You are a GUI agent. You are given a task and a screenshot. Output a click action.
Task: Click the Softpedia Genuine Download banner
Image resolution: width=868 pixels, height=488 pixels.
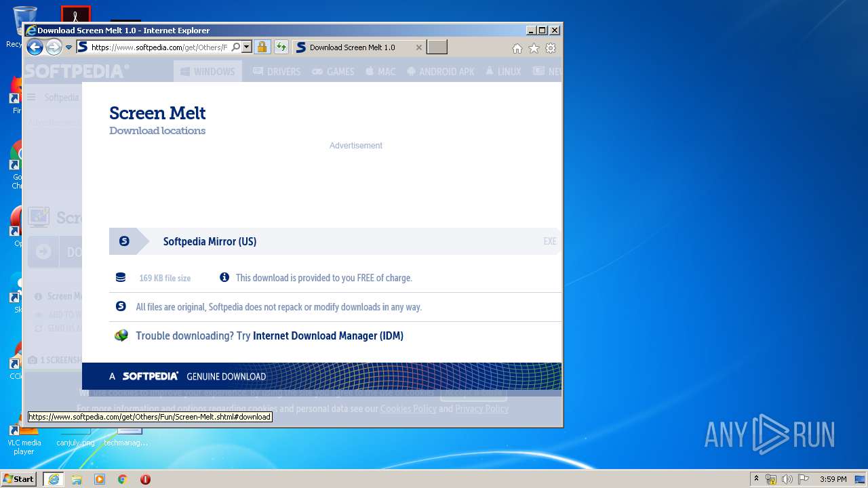click(x=321, y=376)
